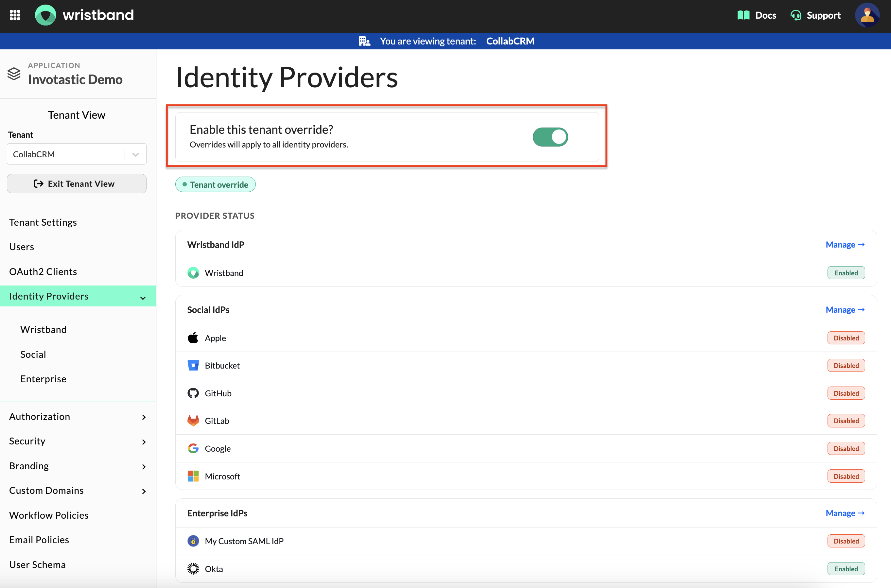This screenshot has width=891, height=588.
Task: Click the Microsoft provider icon
Action: pyautogui.click(x=193, y=476)
